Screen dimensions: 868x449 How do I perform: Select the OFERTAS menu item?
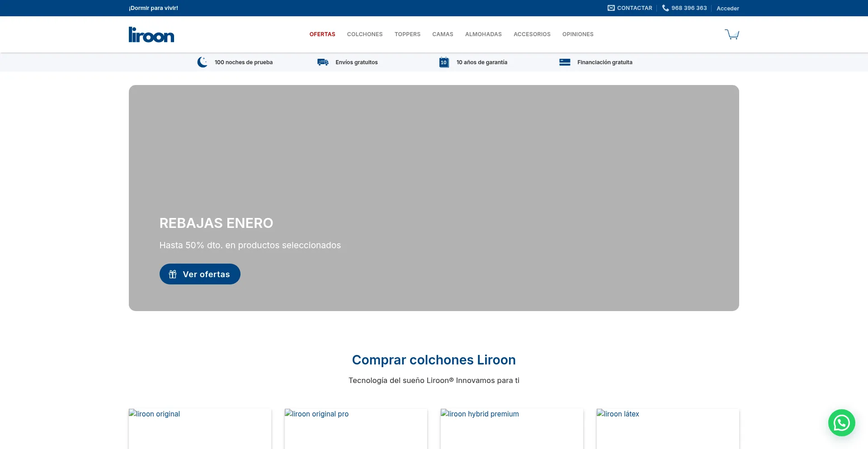pyautogui.click(x=322, y=34)
